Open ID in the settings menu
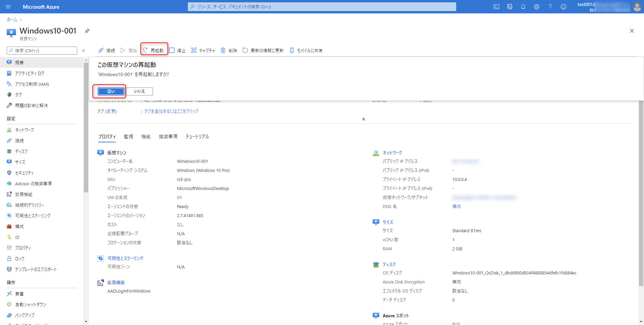Screen dimensions: 644x325 click(42, 237)
